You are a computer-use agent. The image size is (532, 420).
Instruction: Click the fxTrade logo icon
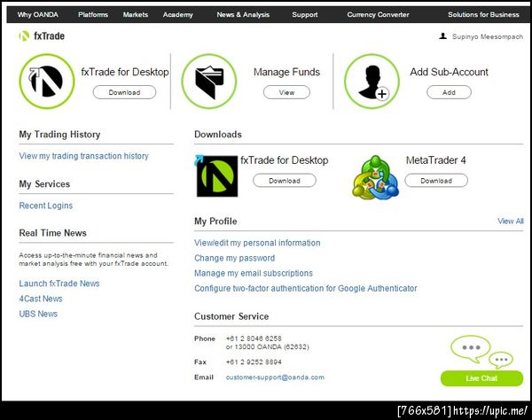tap(24, 36)
